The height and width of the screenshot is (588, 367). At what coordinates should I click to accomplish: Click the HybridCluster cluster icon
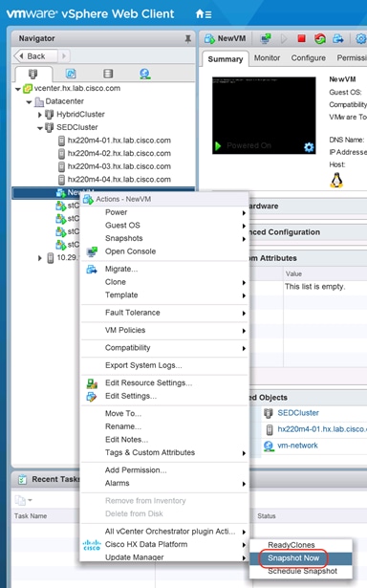[x=50, y=115]
